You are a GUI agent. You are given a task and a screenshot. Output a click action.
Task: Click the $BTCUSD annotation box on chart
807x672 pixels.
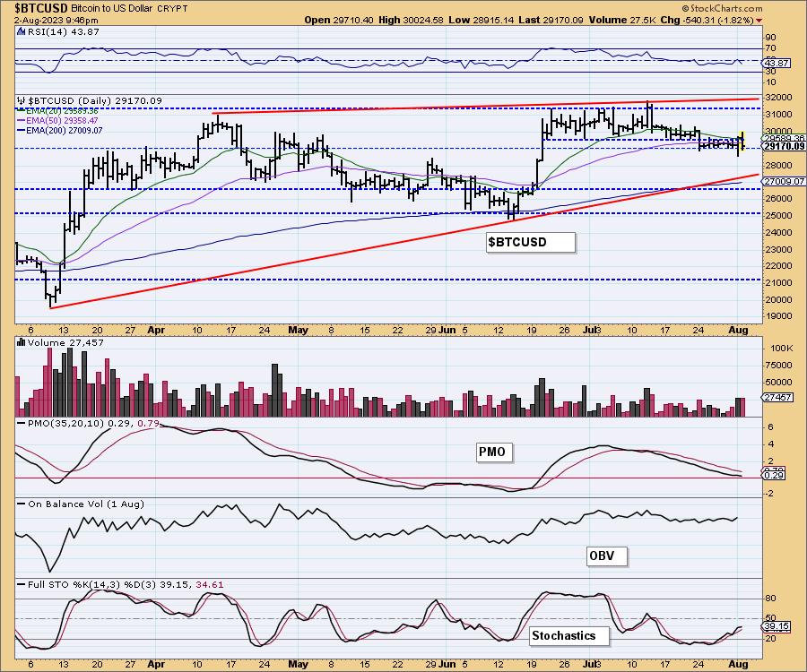click(531, 242)
